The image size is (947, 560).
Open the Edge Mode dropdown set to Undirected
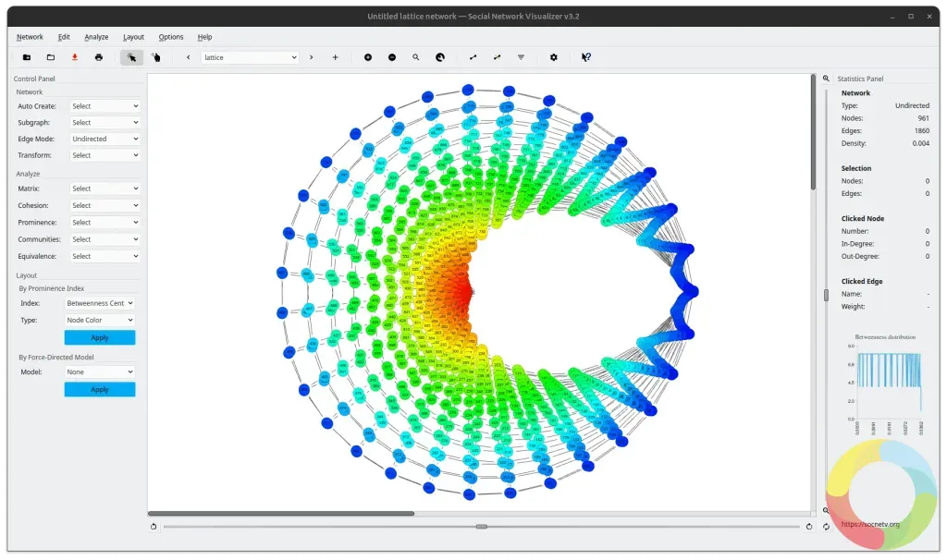(105, 139)
